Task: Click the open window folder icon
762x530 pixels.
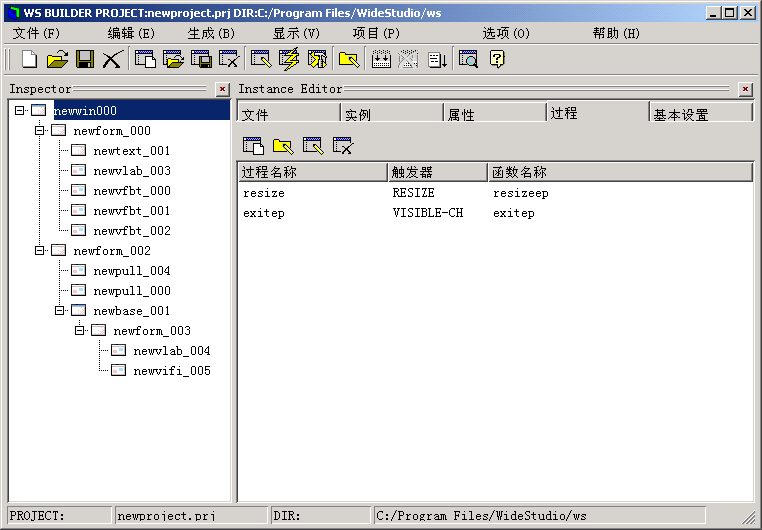Action: coord(173,59)
